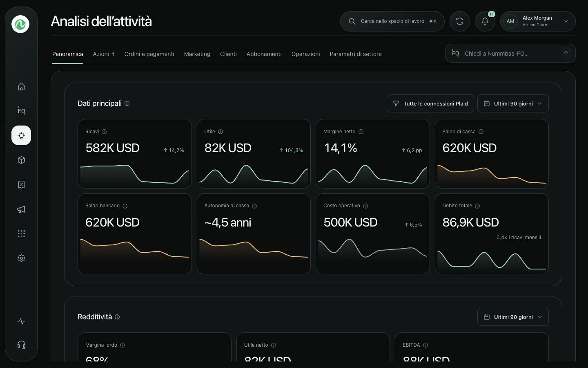The height and width of the screenshot is (368, 588).
Task: Expand Ultimi 90 giorni in Redditività
Action: (513, 317)
